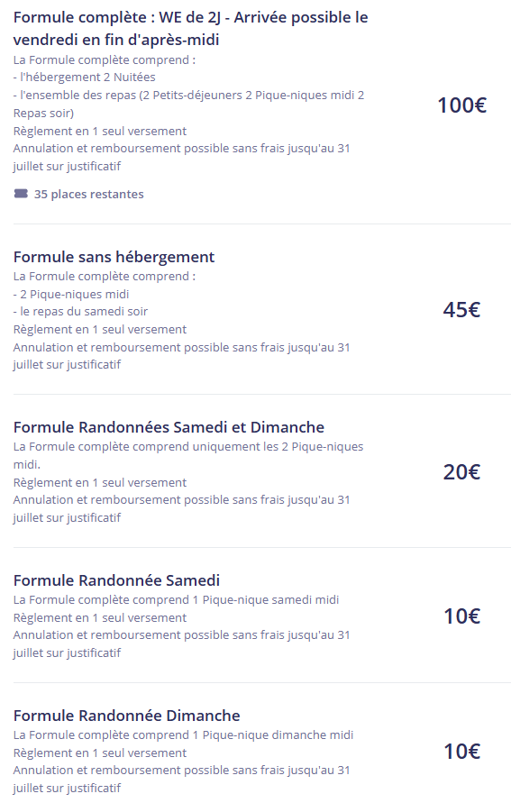Screen dimensions: 511x812
Task: Click the 45€ price
Action: 461,310
